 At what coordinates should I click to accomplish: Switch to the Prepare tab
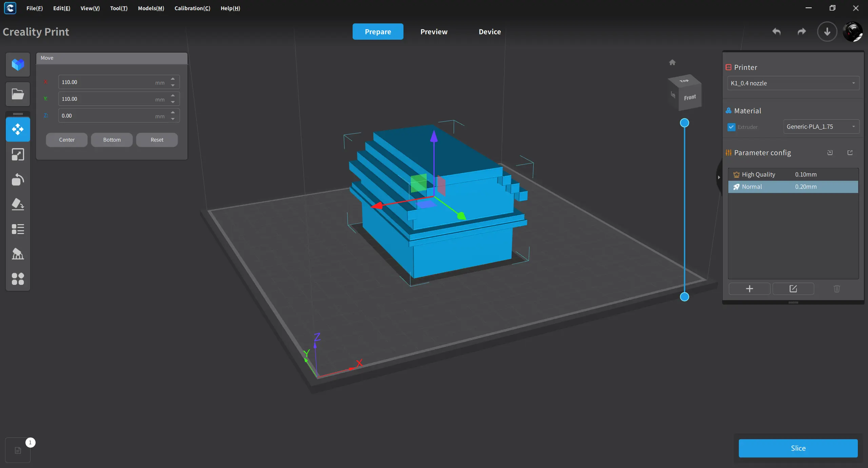pos(378,32)
